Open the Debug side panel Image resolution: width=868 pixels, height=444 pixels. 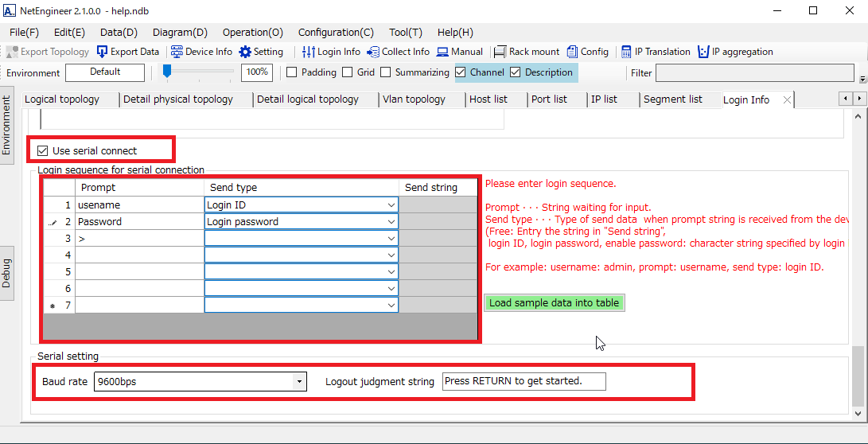[x=7, y=273]
